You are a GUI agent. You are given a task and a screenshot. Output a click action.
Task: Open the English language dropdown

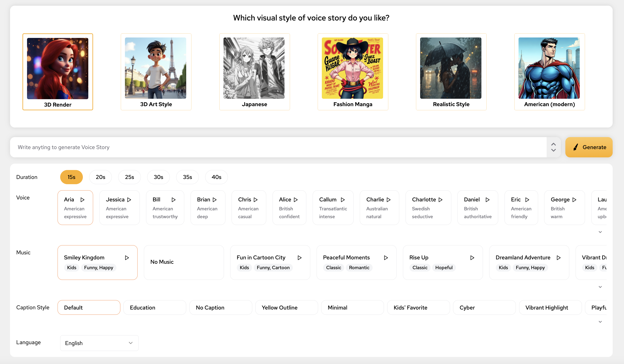99,343
